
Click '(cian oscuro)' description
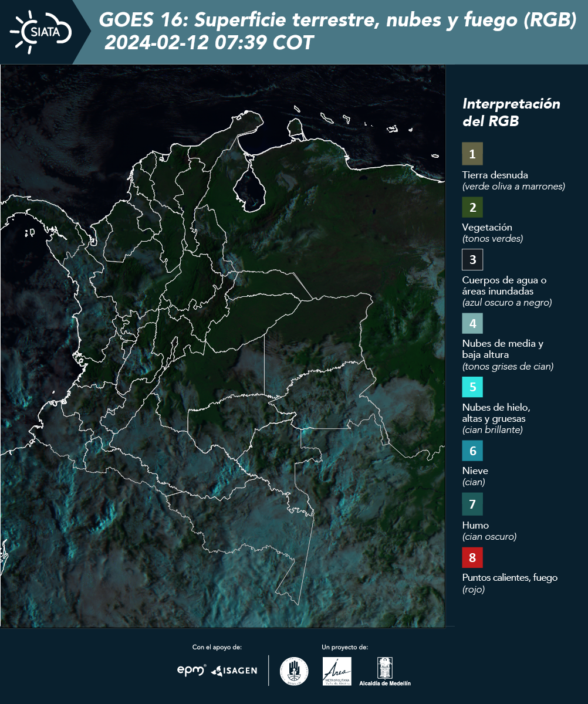(489, 537)
